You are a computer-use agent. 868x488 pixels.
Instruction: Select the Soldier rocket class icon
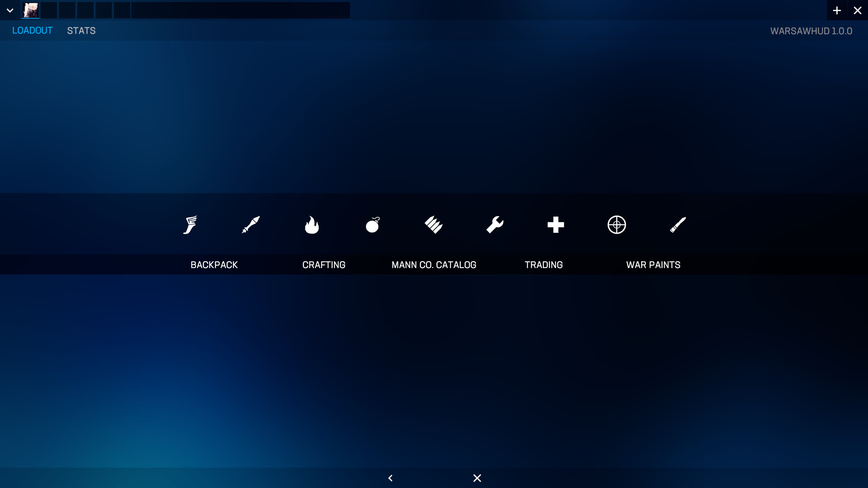251,225
